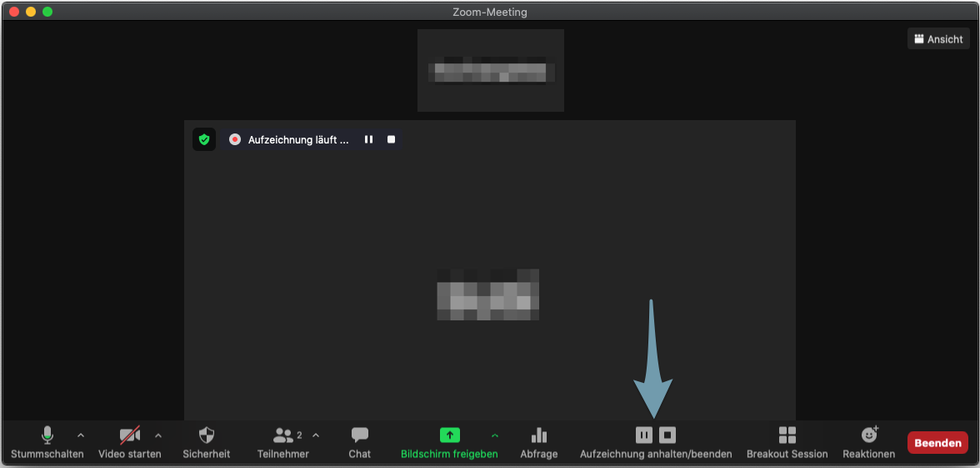This screenshot has width=980, height=468.
Task: Expand audio options arrow beside microphone
Action: (x=81, y=435)
